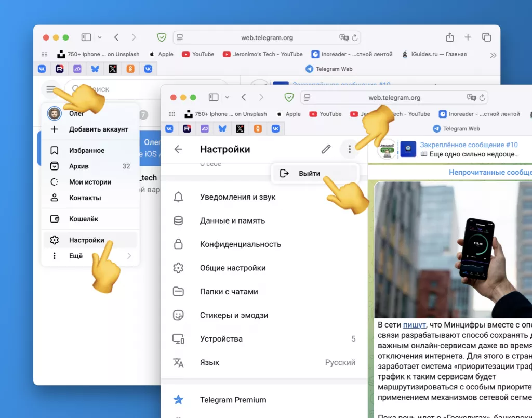Open the Язык setting showing Русский

(264, 362)
